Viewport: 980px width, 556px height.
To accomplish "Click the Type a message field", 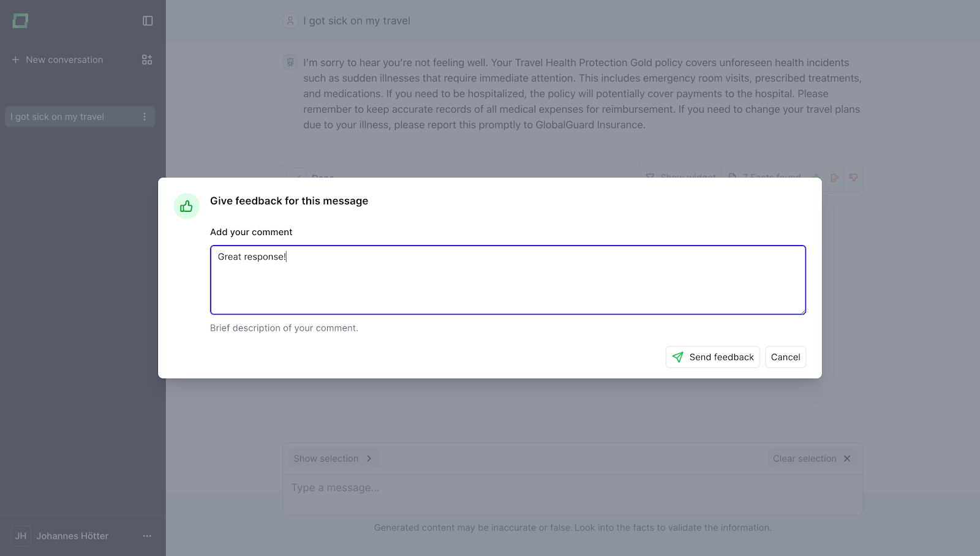I will point(572,488).
